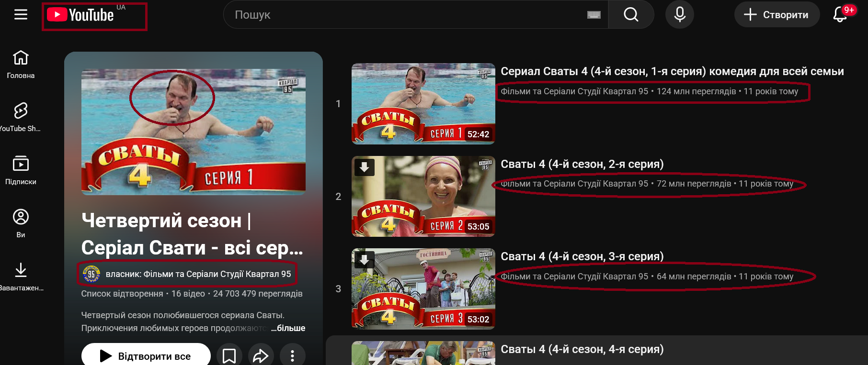Image resolution: width=868 pixels, height=365 pixels.
Task: Click downloaded icon on 2-я серия thumbnail
Action: click(x=365, y=167)
